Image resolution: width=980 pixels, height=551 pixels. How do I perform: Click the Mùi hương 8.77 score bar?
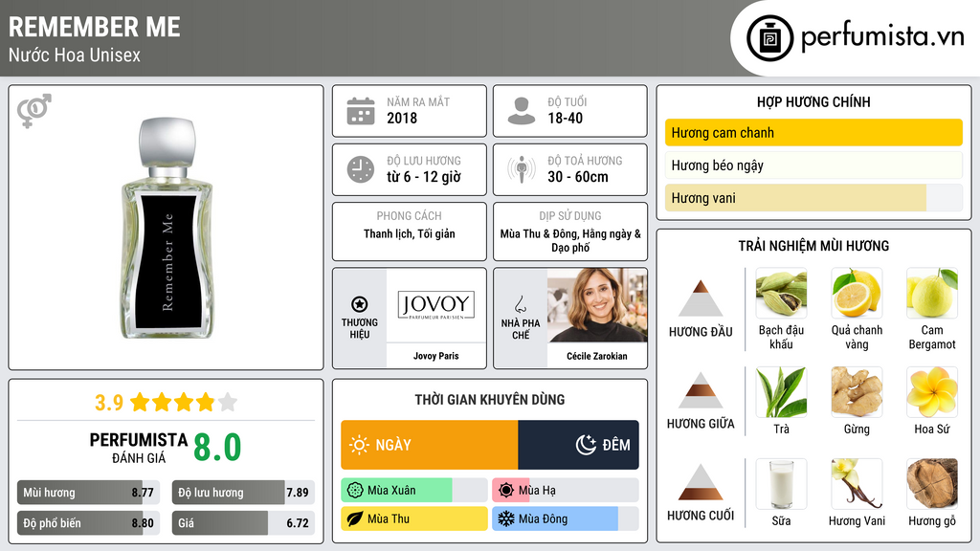click(x=88, y=493)
